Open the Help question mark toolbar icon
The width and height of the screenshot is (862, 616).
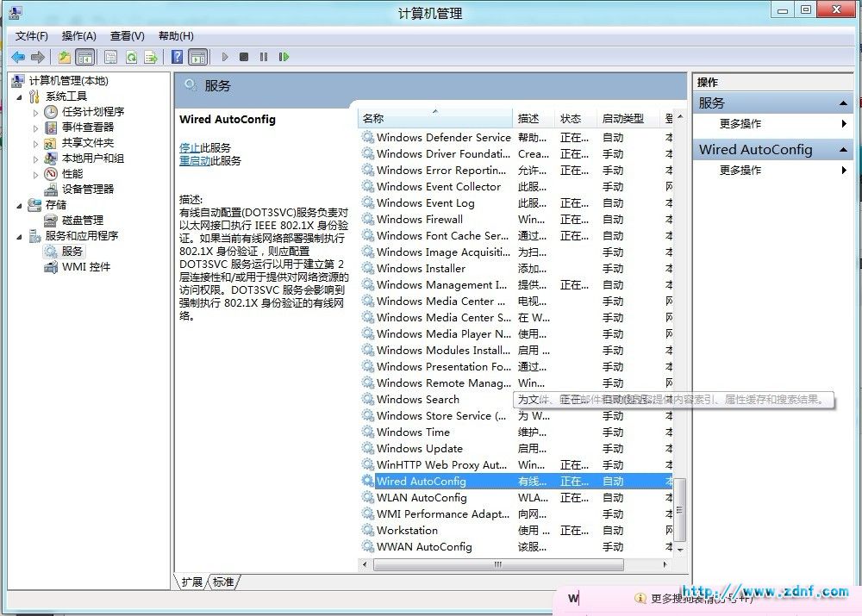coord(177,57)
